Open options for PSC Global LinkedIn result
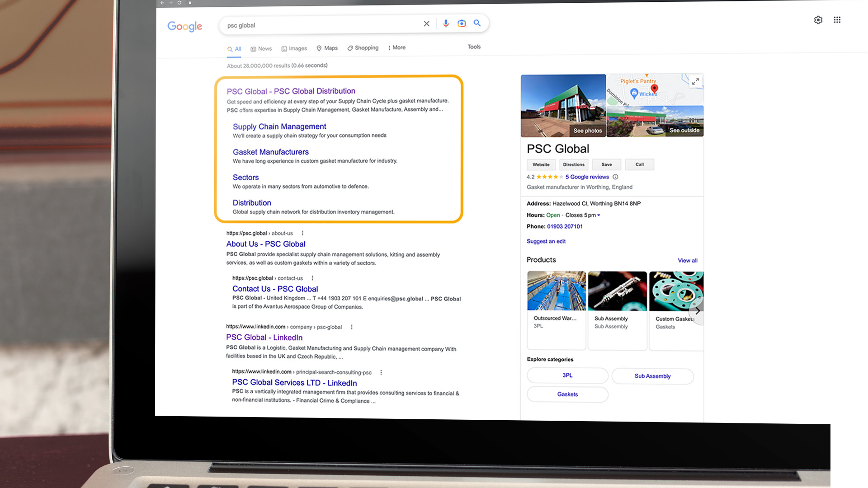The height and width of the screenshot is (488, 868). point(352,327)
